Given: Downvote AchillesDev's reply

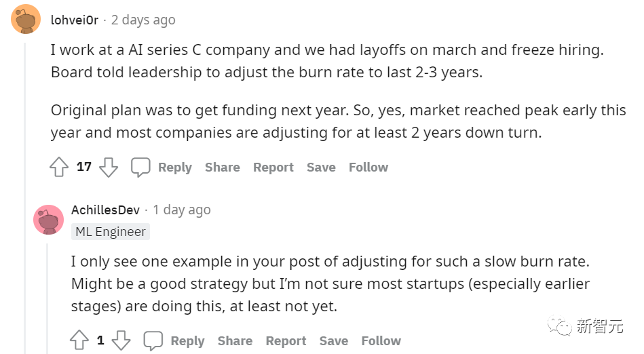Looking at the screenshot, I should (x=121, y=340).
